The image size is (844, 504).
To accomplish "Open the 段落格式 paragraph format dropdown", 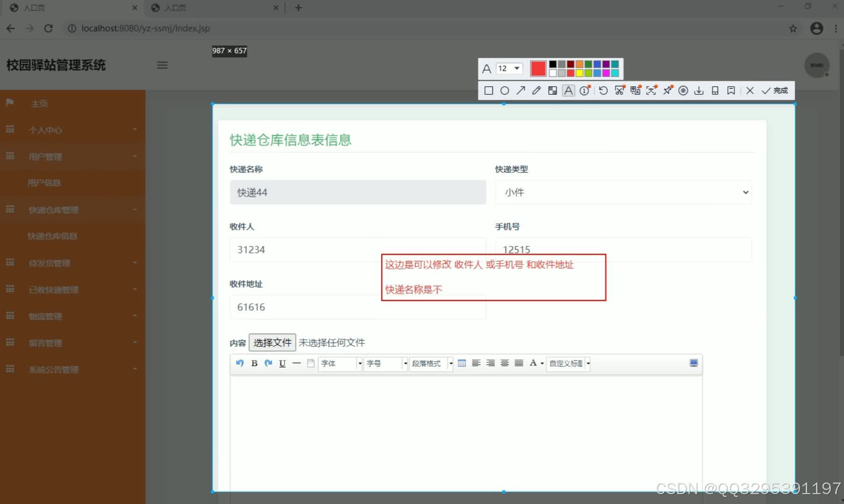I will click(x=431, y=364).
